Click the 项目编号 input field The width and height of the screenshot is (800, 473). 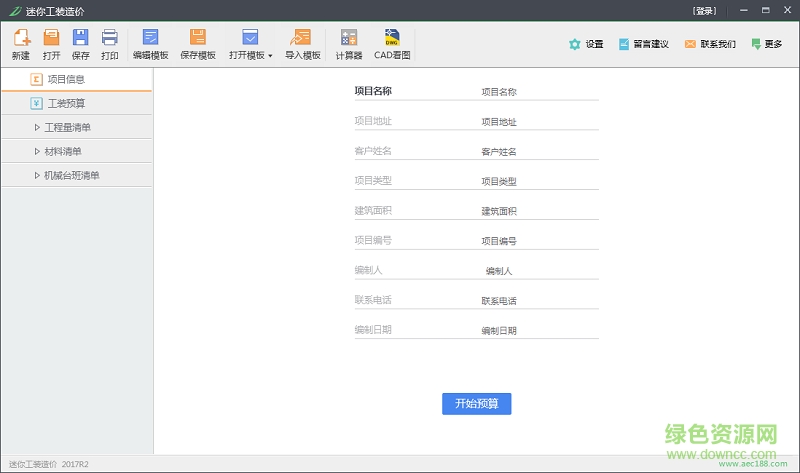click(x=499, y=241)
